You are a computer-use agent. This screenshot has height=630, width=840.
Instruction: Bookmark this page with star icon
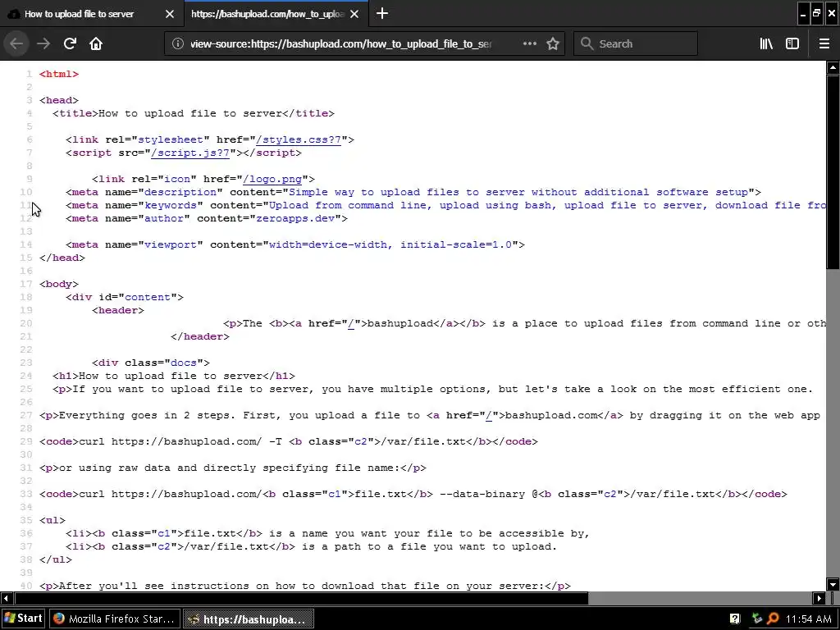553,44
